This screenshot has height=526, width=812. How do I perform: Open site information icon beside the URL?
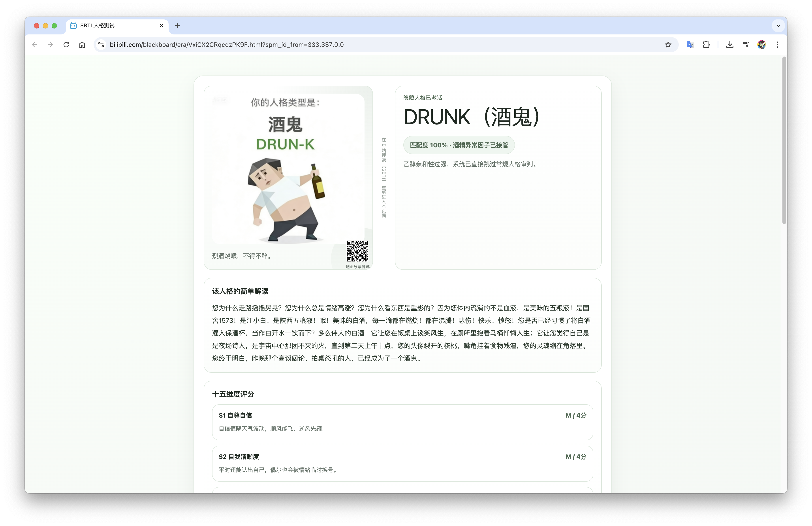click(x=101, y=44)
